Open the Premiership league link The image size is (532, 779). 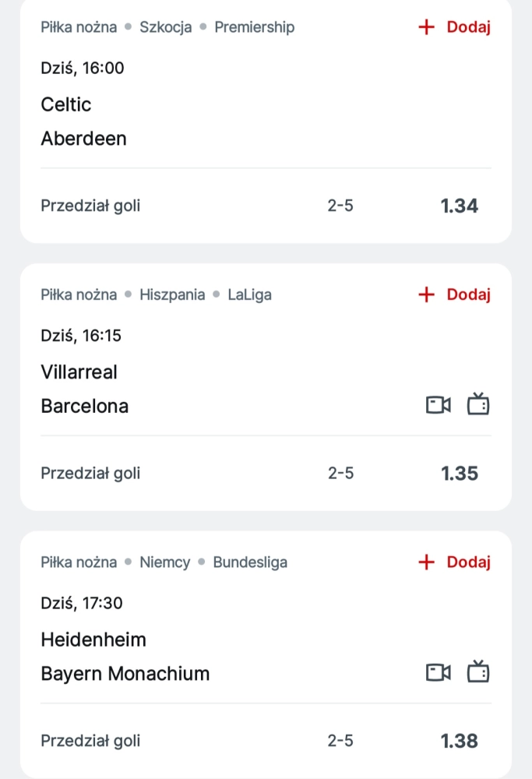click(x=254, y=27)
